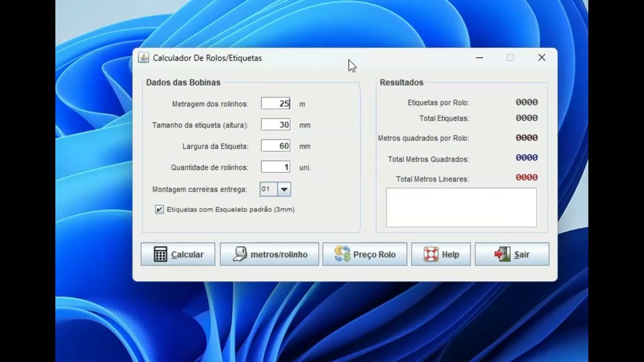Click Total Metros Quadrados label
Image resolution: width=644 pixels, height=362 pixels.
[429, 159]
